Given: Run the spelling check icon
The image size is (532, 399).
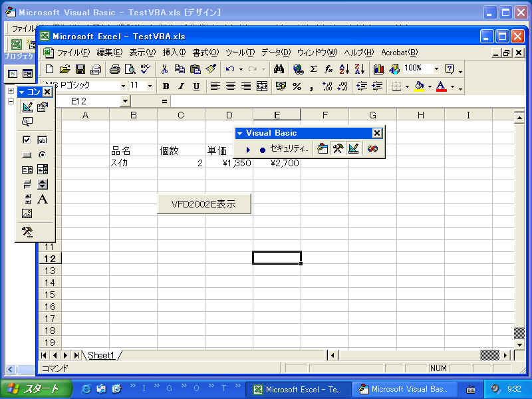Looking at the screenshot, I should [x=146, y=69].
